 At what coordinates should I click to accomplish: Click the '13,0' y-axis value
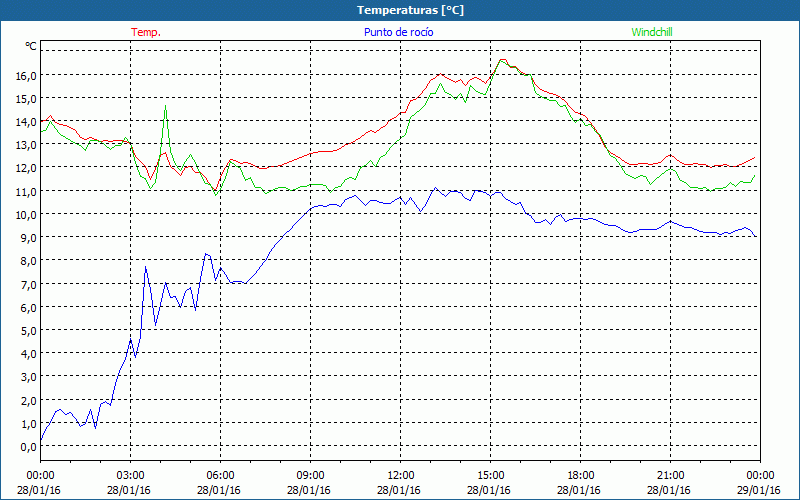coord(27,145)
